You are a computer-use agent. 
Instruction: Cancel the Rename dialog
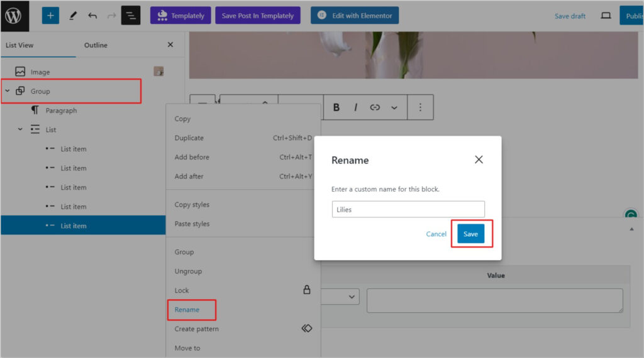436,234
